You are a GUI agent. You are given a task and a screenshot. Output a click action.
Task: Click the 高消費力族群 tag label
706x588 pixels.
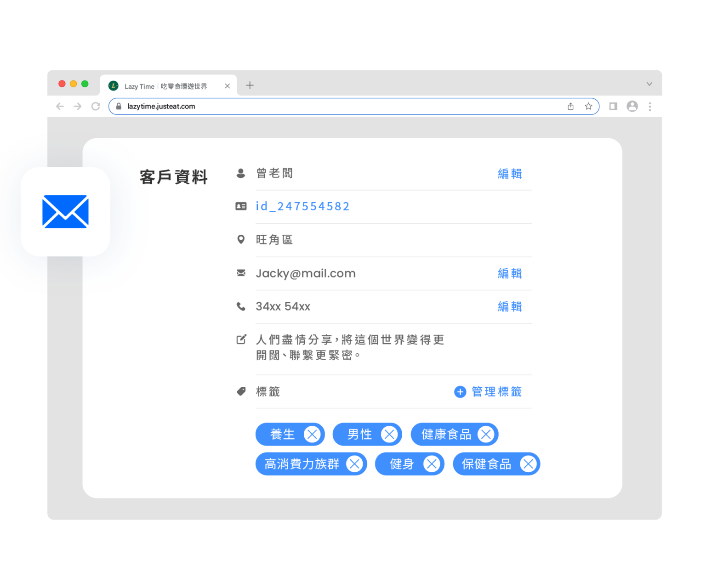(x=302, y=464)
